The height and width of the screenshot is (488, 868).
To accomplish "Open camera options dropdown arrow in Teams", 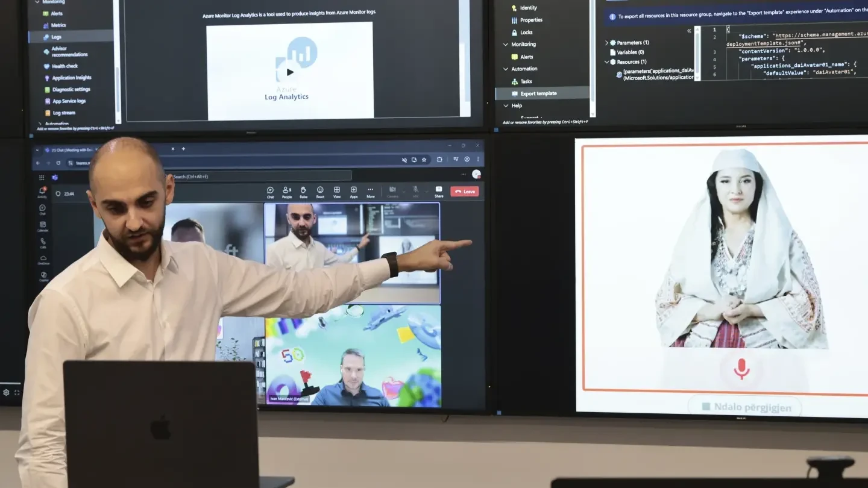I will point(404,192).
